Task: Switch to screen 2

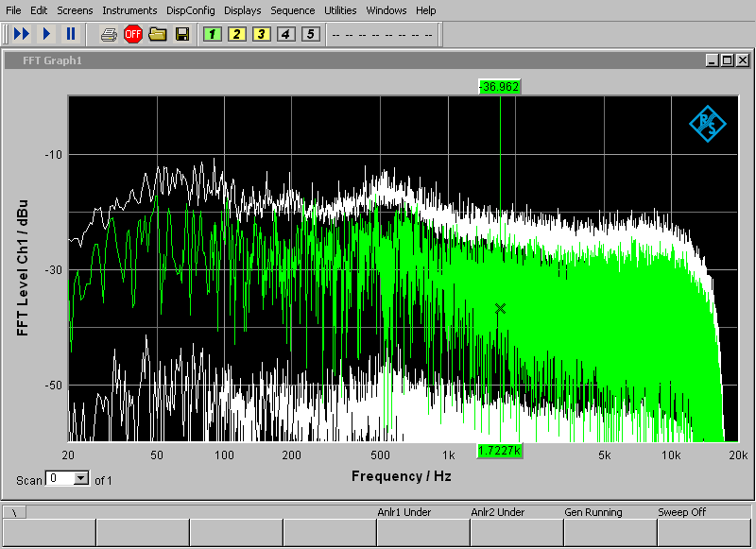Action: tap(237, 34)
